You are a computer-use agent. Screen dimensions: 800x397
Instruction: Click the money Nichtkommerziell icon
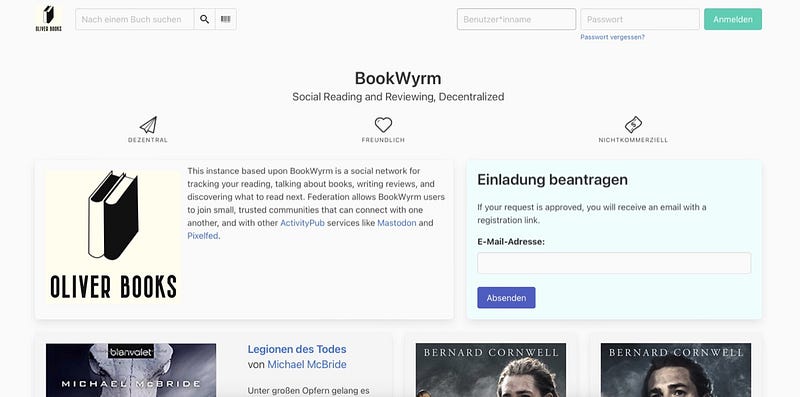click(633, 125)
